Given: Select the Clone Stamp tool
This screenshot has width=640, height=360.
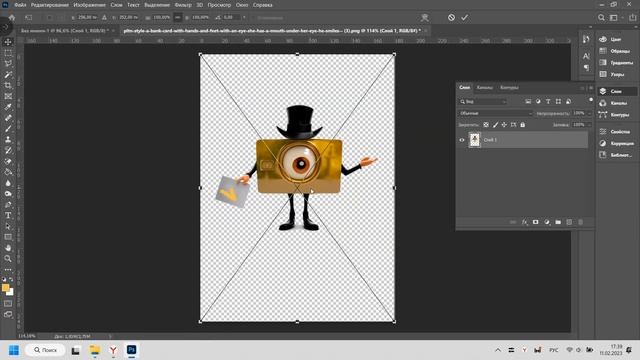Looking at the screenshot, I should (x=8, y=140).
